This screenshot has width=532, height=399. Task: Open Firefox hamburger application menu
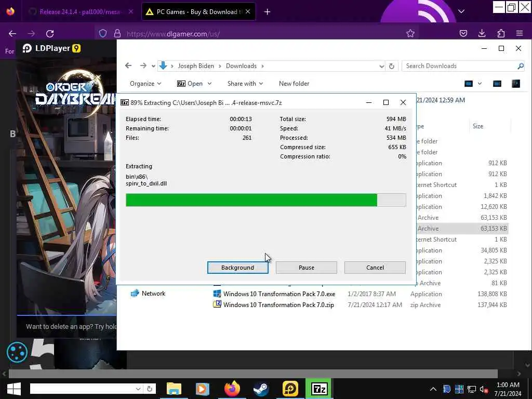point(520,33)
